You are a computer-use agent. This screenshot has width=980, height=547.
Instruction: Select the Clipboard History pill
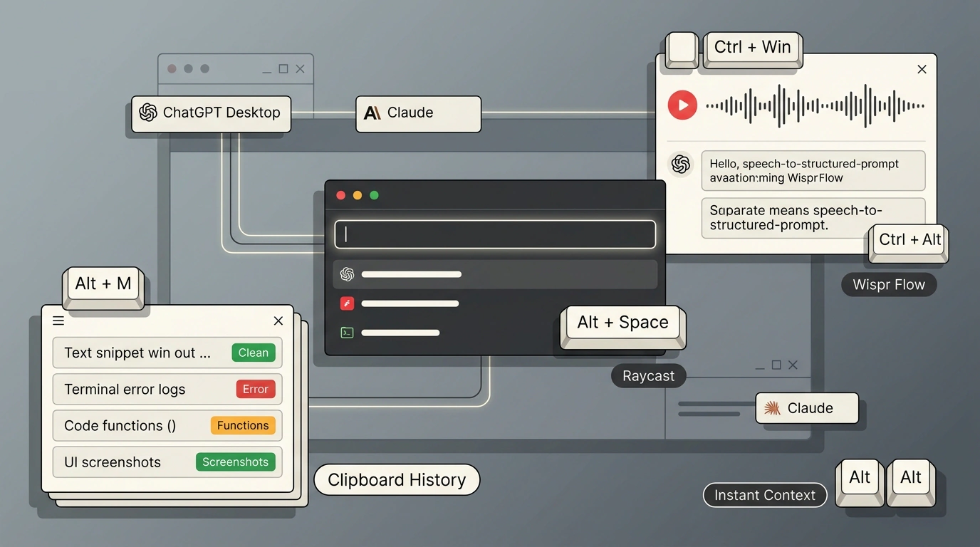tap(397, 480)
